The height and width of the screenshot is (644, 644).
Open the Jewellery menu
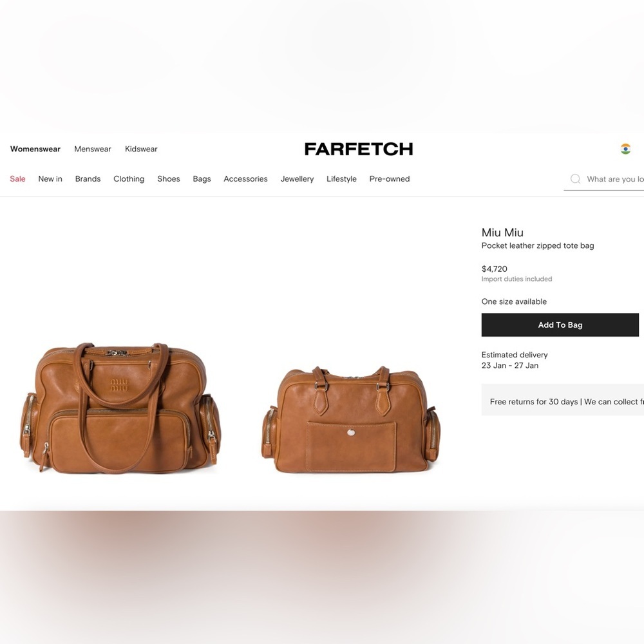[x=297, y=178]
